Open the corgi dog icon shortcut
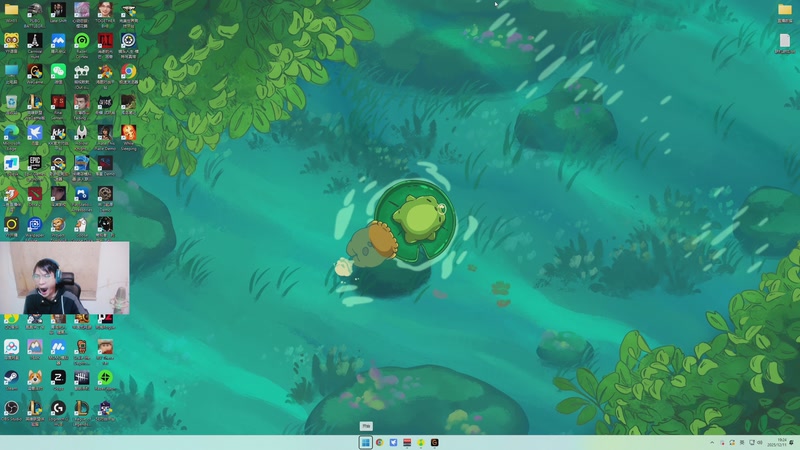Image resolution: width=800 pixels, height=450 pixels. [x=35, y=378]
